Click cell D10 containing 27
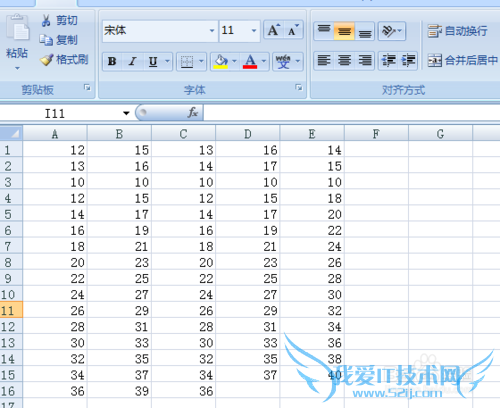Viewport: 500px width, 408px height. pyautogui.click(x=248, y=294)
